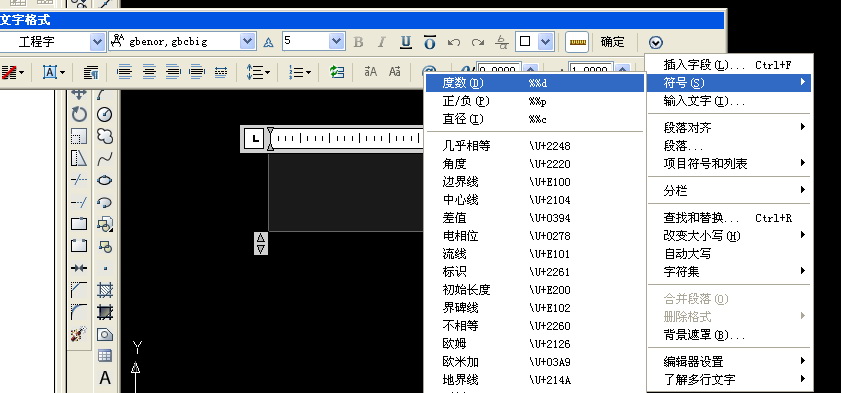Image resolution: width=841 pixels, height=393 pixels.
Task: Toggle justified paragraph alignment
Action: [197, 71]
